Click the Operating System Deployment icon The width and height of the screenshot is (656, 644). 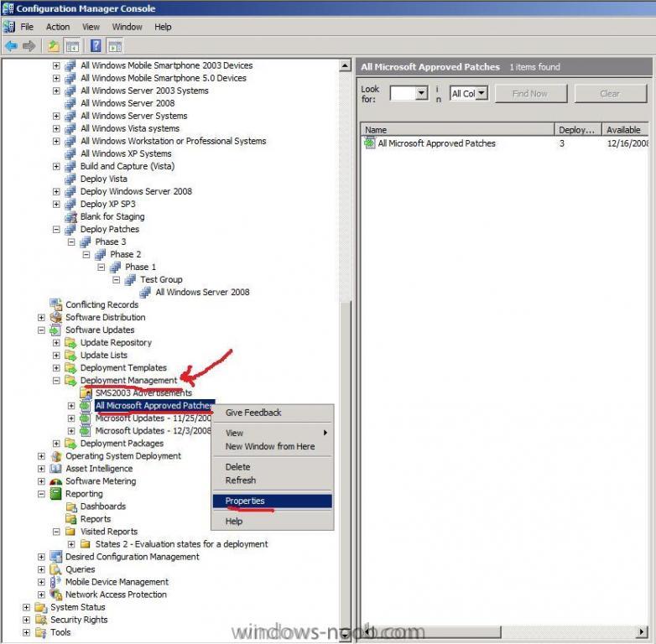click(x=55, y=456)
